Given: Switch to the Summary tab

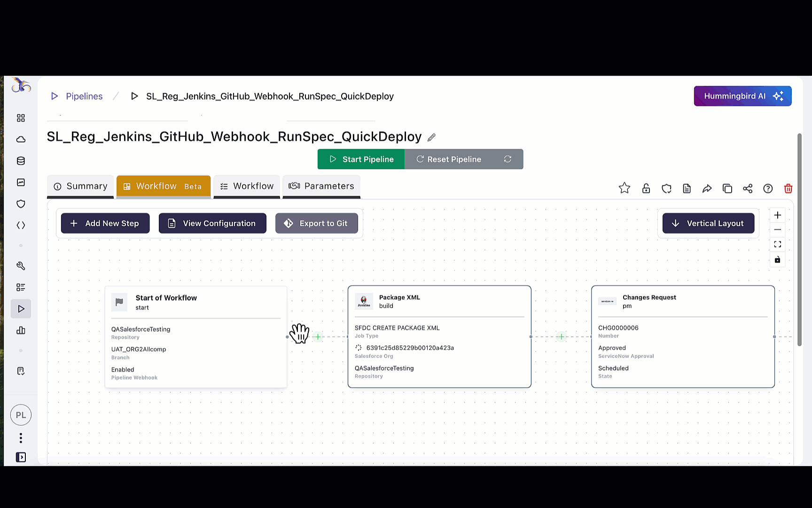Looking at the screenshot, I should (80, 186).
